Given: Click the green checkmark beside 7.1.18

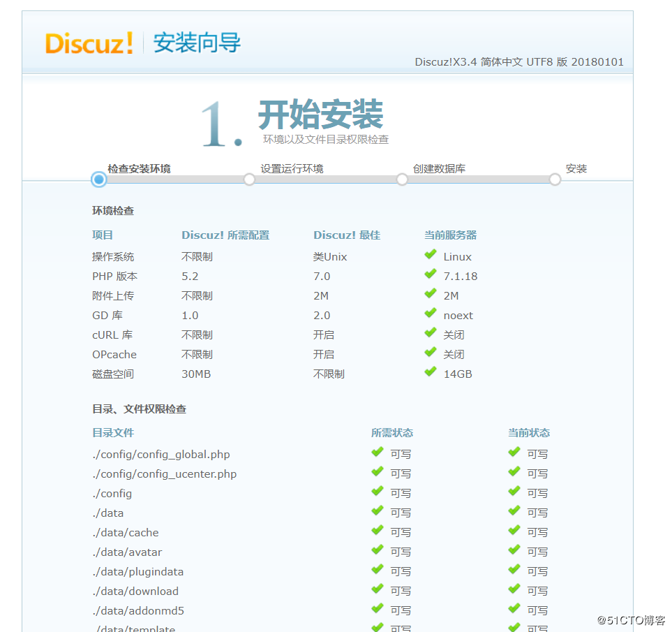Looking at the screenshot, I should click(x=431, y=274).
